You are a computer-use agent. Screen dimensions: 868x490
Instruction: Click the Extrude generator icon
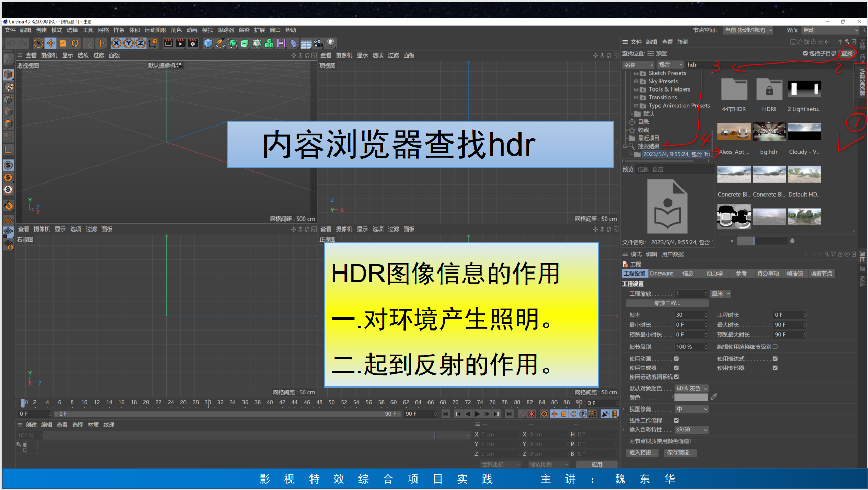pyautogui.click(x=245, y=43)
